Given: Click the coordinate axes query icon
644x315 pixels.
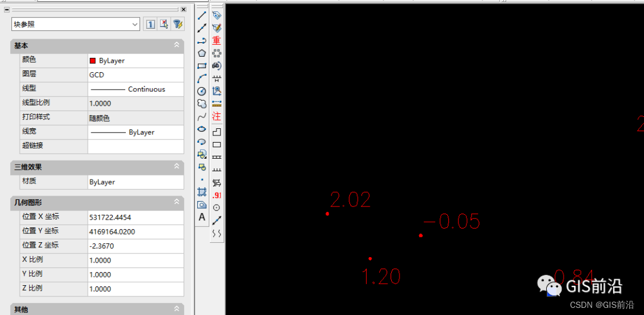Looking at the screenshot, I should click(216, 91).
